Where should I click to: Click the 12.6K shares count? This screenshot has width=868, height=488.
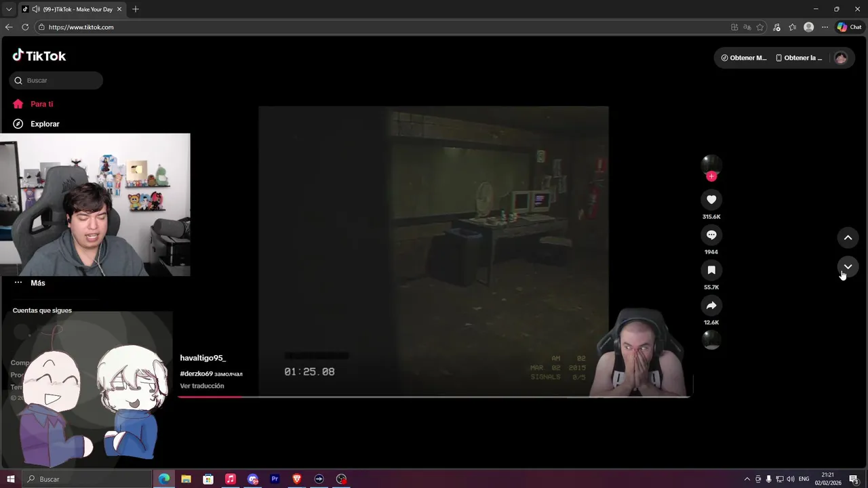click(711, 323)
